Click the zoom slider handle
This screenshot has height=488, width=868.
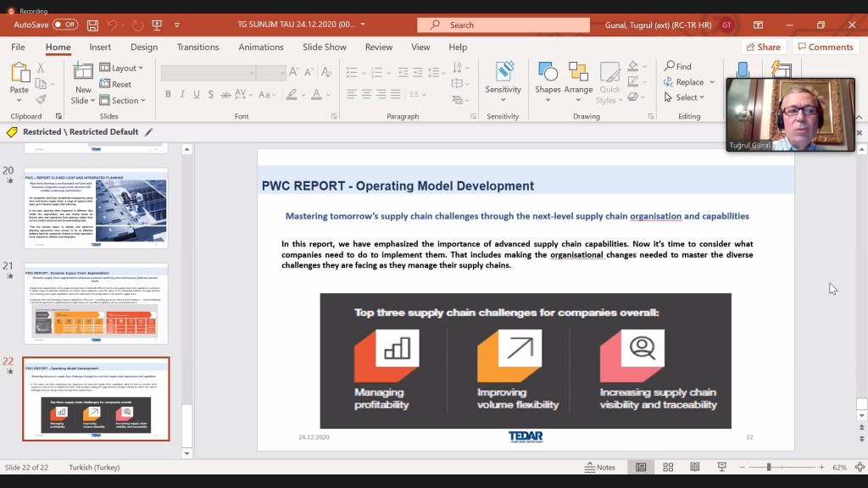click(x=769, y=467)
